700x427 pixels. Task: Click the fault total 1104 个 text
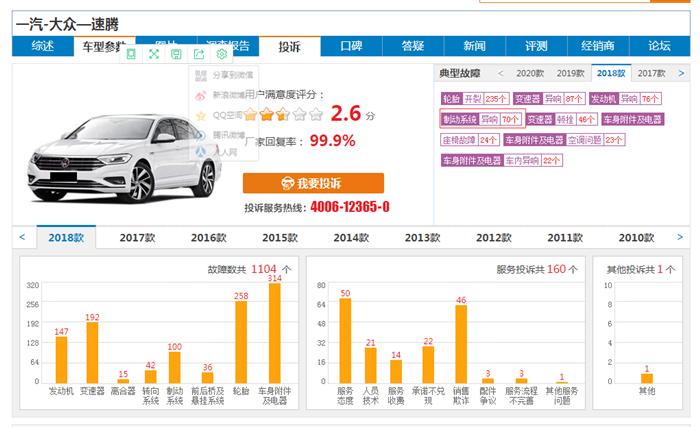[249, 269]
